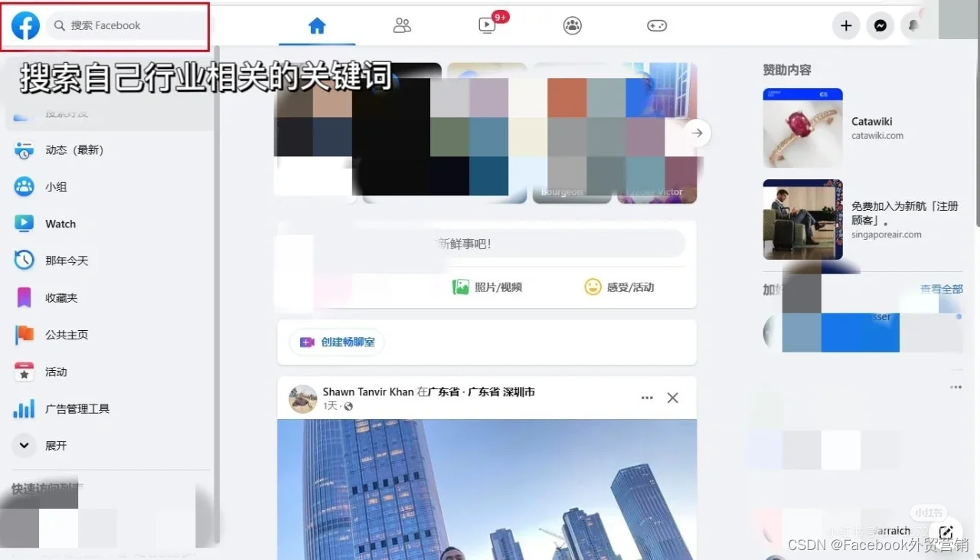This screenshot has width=980, height=560.
Task: Open the Gaming tab icon
Action: (x=657, y=26)
